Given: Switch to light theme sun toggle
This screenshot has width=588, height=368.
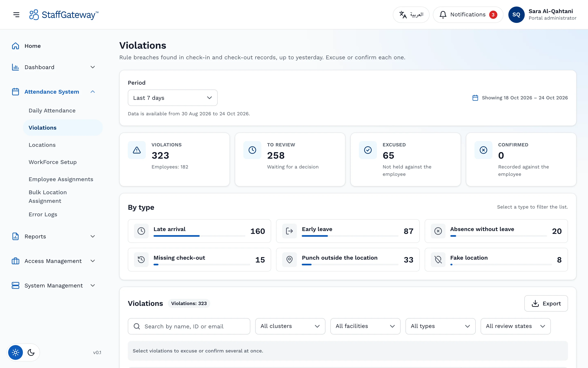Looking at the screenshot, I should tap(16, 352).
